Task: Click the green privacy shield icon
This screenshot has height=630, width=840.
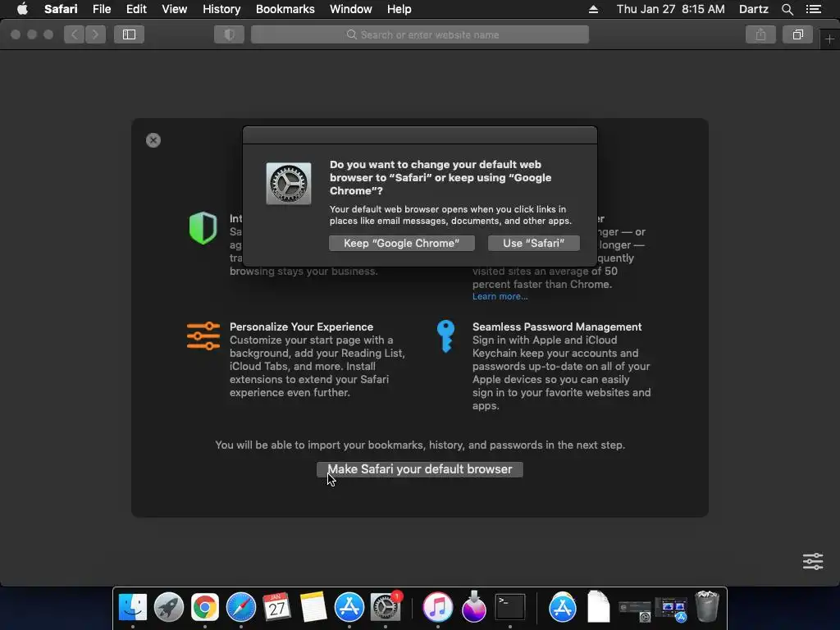Action: pyautogui.click(x=203, y=228)
